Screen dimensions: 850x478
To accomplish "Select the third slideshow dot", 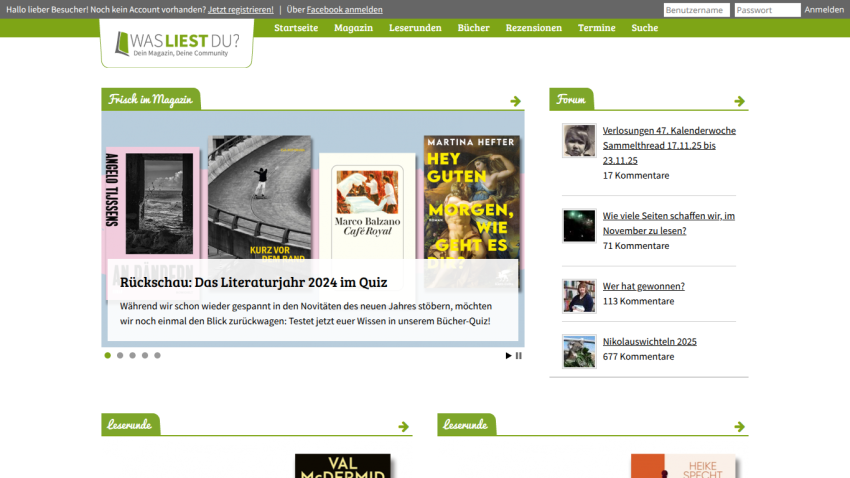I will (x=132, y=356).
